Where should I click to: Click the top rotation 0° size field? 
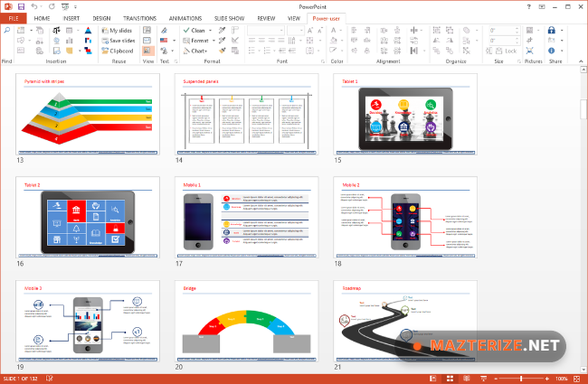pos(504,31)
